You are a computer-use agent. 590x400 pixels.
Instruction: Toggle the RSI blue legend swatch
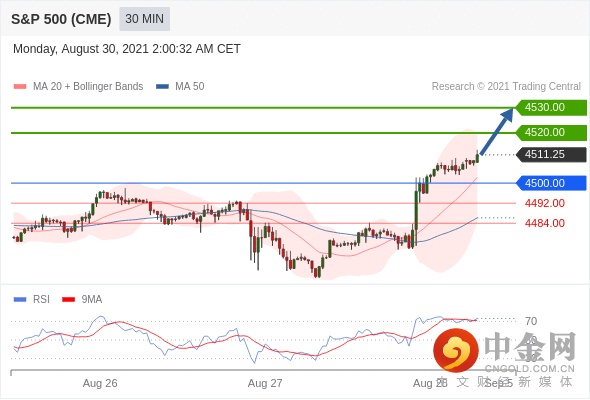click(20, 300)
